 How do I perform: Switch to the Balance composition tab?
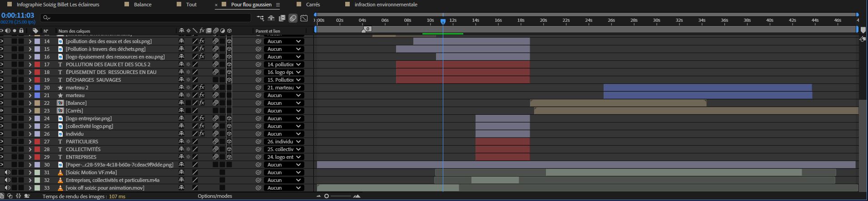(143, 5)
